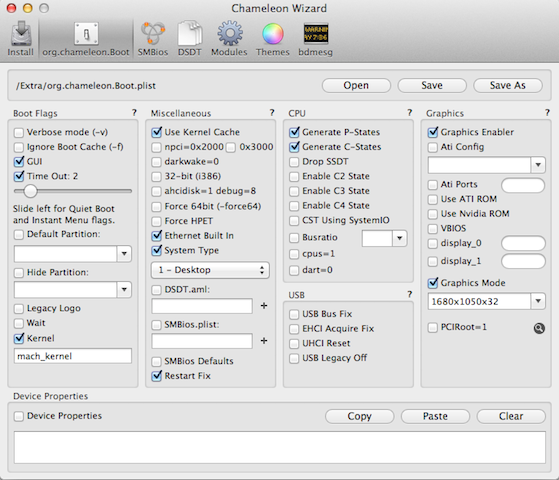
Task: Enable Ignore Boot Cache (-f)
Action: [x=19, y=147]
